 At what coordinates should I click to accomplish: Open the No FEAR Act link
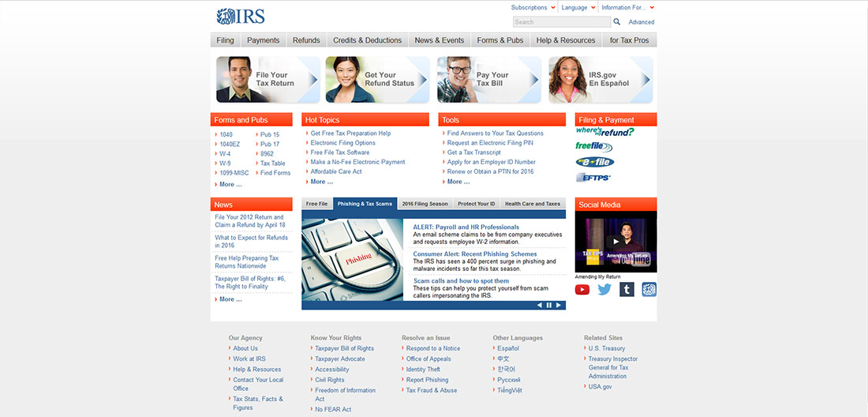pos(333,409)
